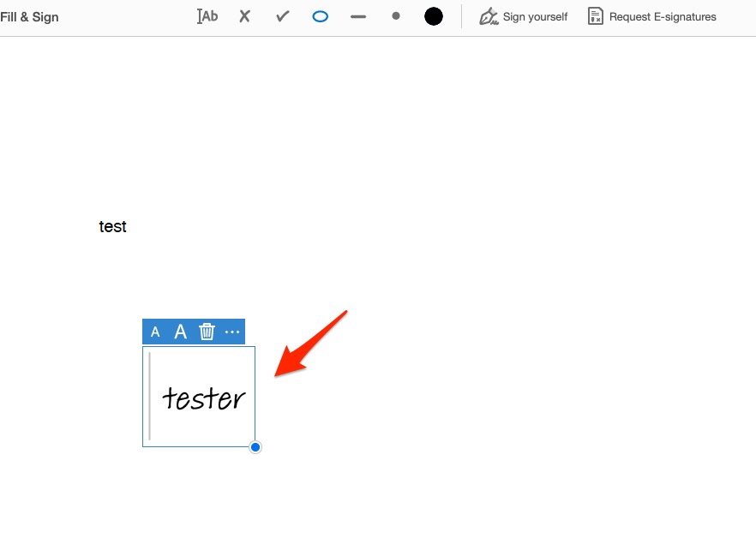Screen dimensions: 756x550
Task: Select the filled dot tool
Action: pyautogui.click(x=395, y=16)
